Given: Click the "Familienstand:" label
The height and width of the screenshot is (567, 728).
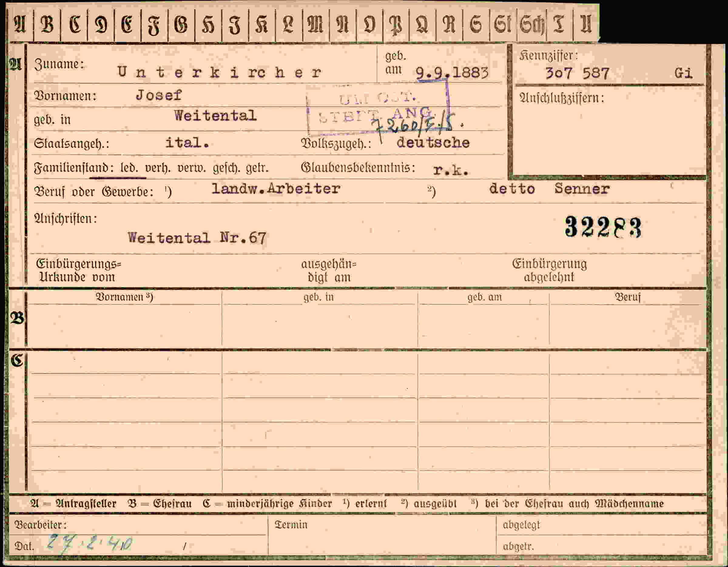Looking at the screenshot, I should tap(74, 168).
